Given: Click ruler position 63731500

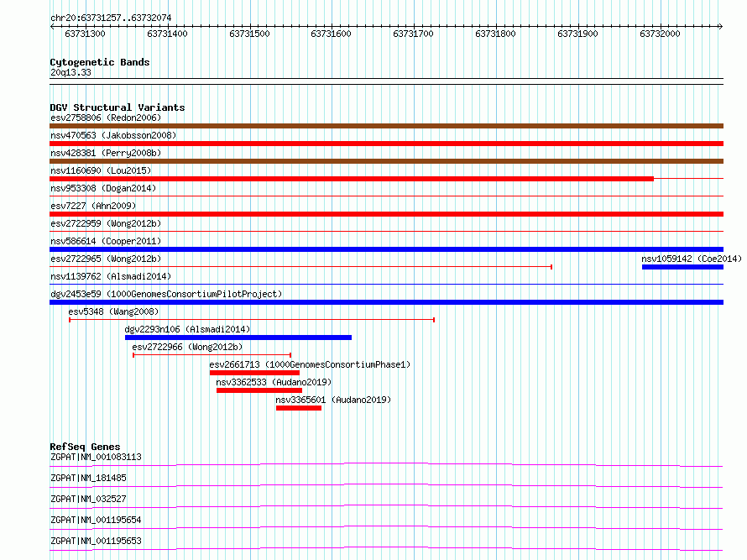Looking at the screenshot, I should (x=249, y=34).
